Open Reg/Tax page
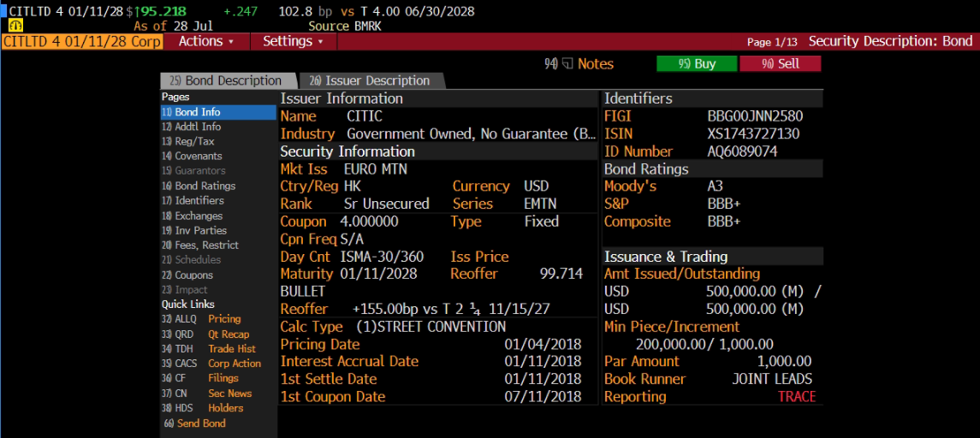 click(187, 141)
